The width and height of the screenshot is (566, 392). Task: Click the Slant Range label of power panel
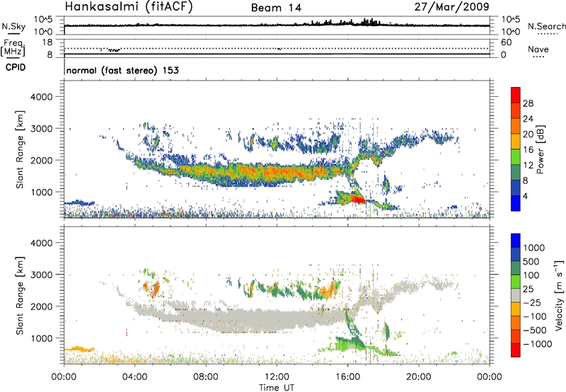coord(20,149)
